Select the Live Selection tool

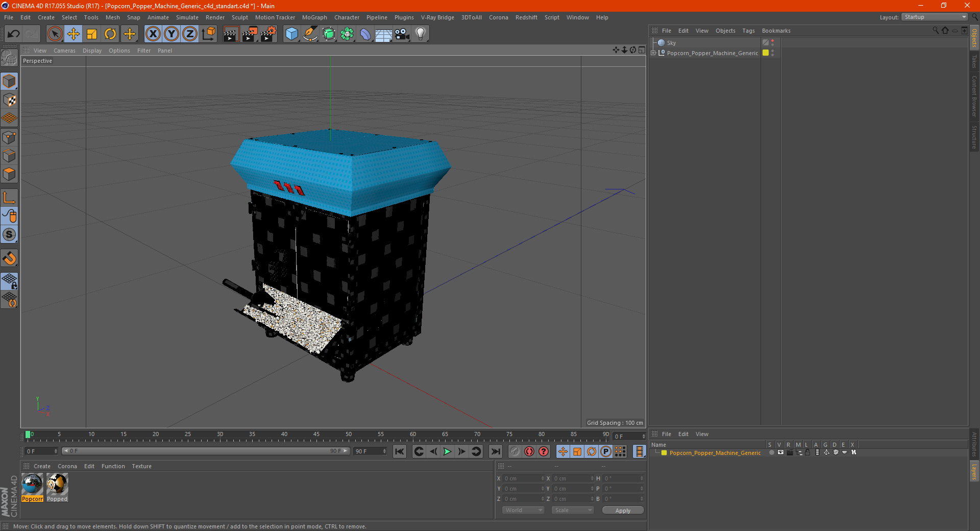coord(55,34)
